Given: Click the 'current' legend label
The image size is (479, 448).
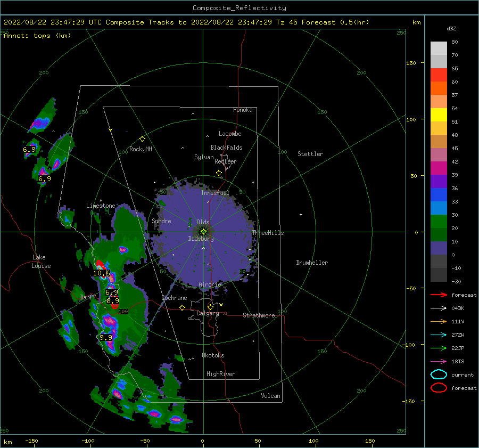Looking at the screenshot, I should 463,374.
